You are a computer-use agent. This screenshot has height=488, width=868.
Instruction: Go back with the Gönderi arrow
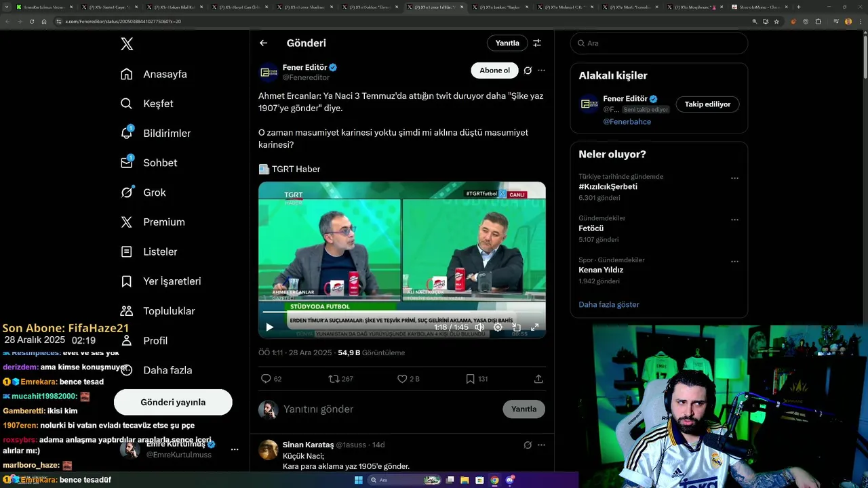pyautogui.click(x=263, y=43)
